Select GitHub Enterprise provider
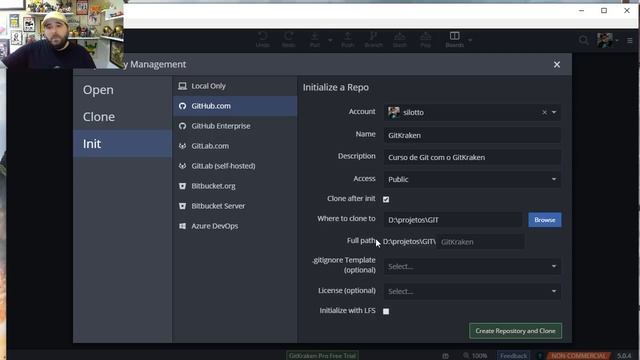Image resolution: width=640 pixels, height=360 pixels. 235,126
